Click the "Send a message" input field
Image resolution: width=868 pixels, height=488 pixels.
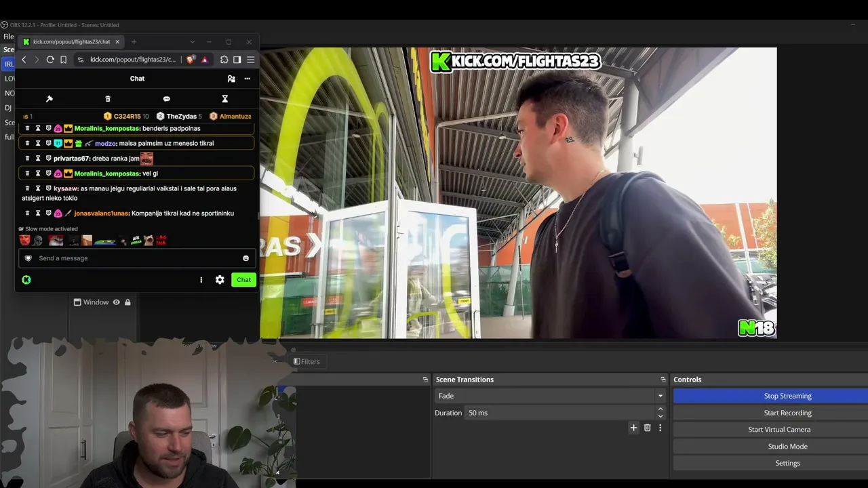click(136, 258)
